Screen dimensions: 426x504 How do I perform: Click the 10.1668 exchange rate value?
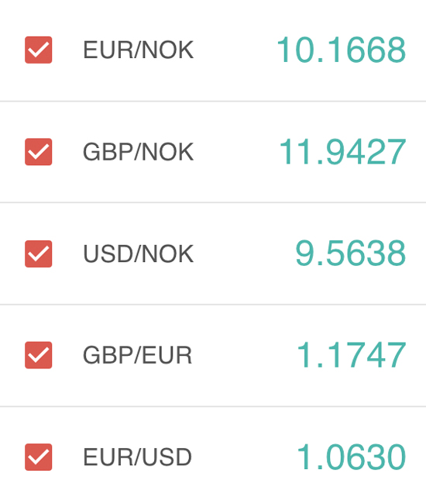(x=342, y=50)
